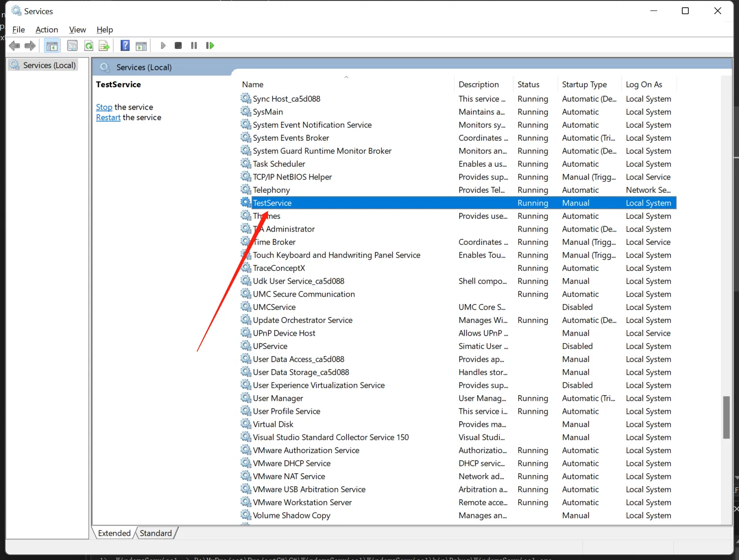Open the View menu
Screen dimensions: 739x560
coord(77,30)
